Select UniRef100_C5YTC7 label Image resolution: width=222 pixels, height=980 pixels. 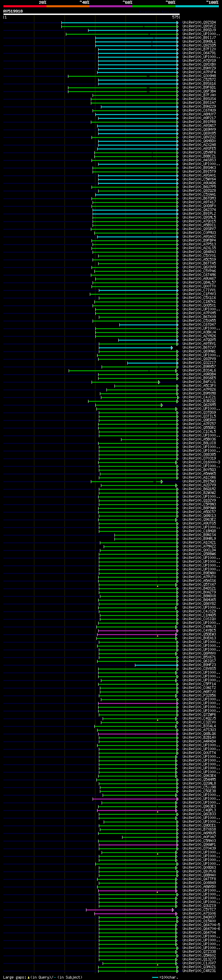pos(199,909)
